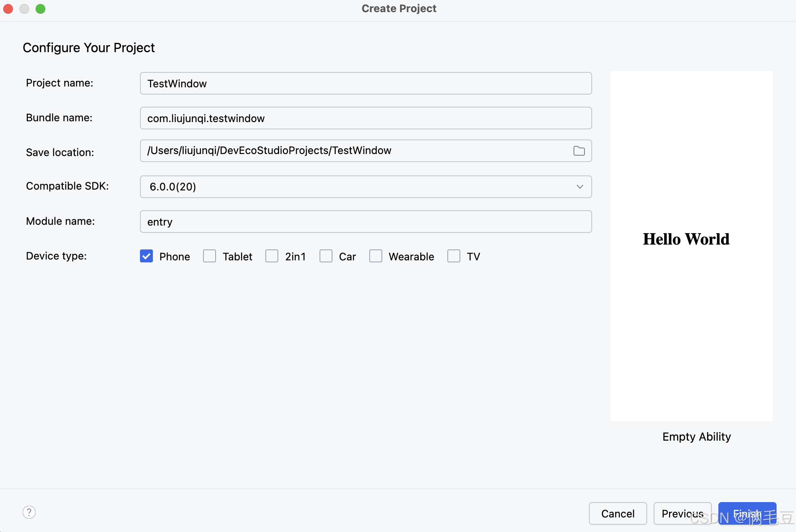Open the help question mark icon

29,512
